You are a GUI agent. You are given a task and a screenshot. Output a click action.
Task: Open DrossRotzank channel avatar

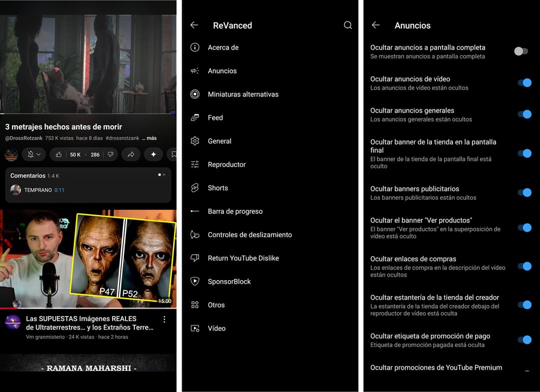(x=11, y=154)
